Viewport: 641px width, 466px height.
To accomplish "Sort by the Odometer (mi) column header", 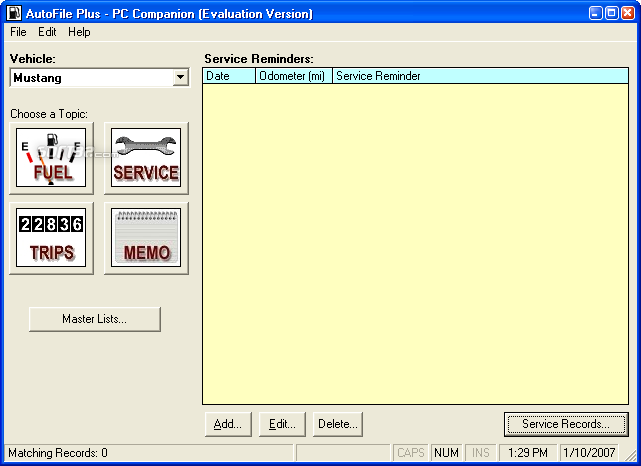I will (294, 76).
